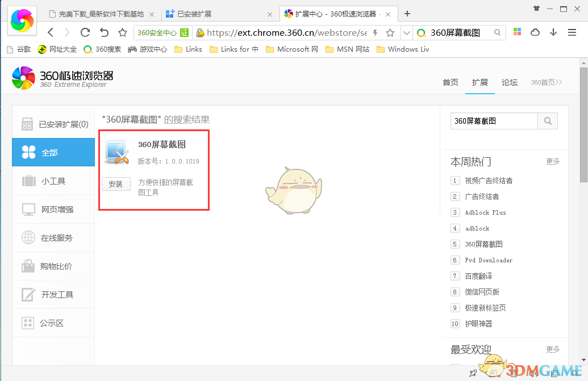
Task: Open the Links bookmark folder
Action: pyautogui.click(x=188, y=49)
